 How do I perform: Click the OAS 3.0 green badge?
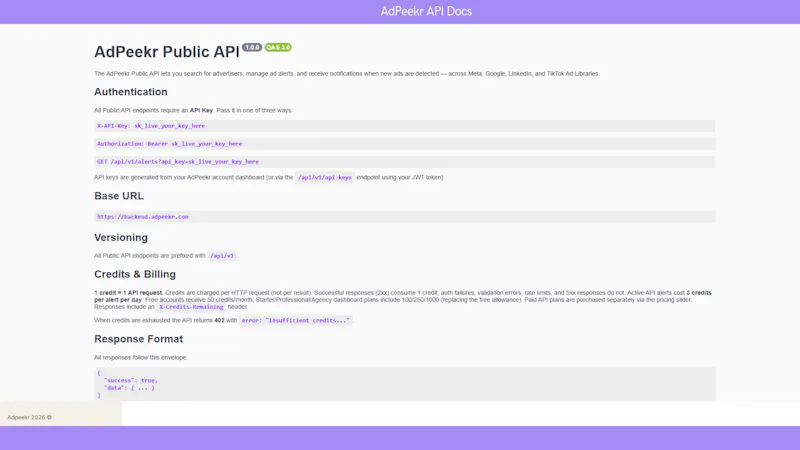[x=278, y=47]
